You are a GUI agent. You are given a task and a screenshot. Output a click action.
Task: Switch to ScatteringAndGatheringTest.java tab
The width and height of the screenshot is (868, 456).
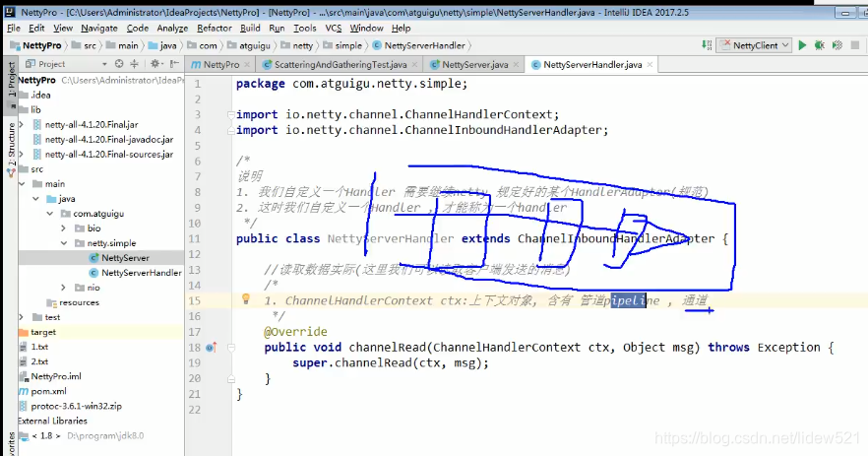click(x=340, y=65)
